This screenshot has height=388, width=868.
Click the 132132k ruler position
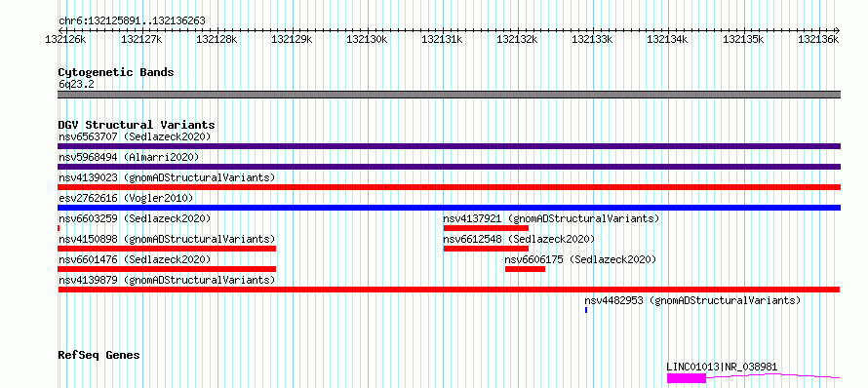point(518,39)
